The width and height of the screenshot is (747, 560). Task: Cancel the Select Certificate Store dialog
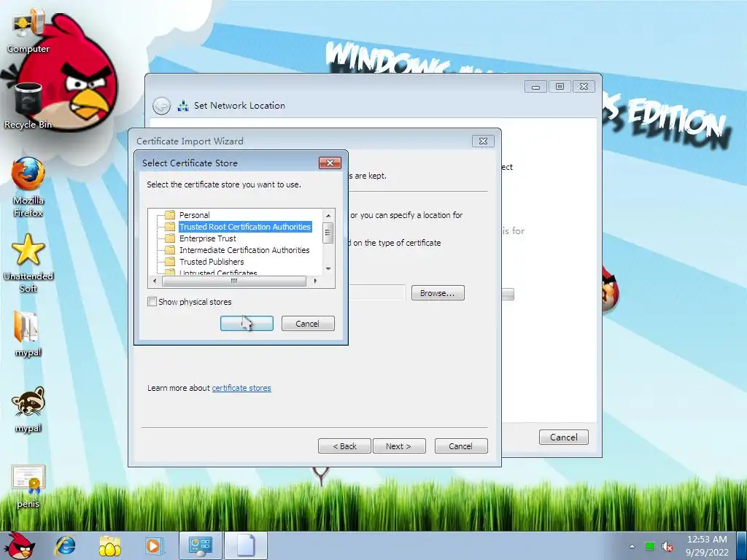pos(308,323)
